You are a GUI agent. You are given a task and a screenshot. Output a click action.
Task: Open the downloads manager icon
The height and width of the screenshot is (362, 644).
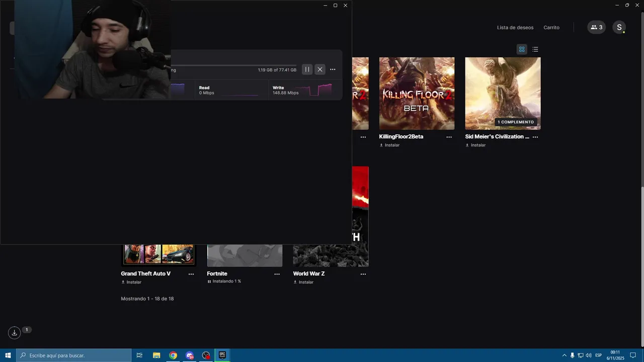click(x=14, y=332)
